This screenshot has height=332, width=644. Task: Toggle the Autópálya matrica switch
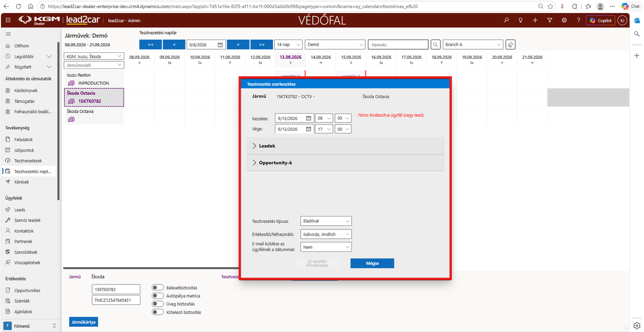tap(158, 296)
